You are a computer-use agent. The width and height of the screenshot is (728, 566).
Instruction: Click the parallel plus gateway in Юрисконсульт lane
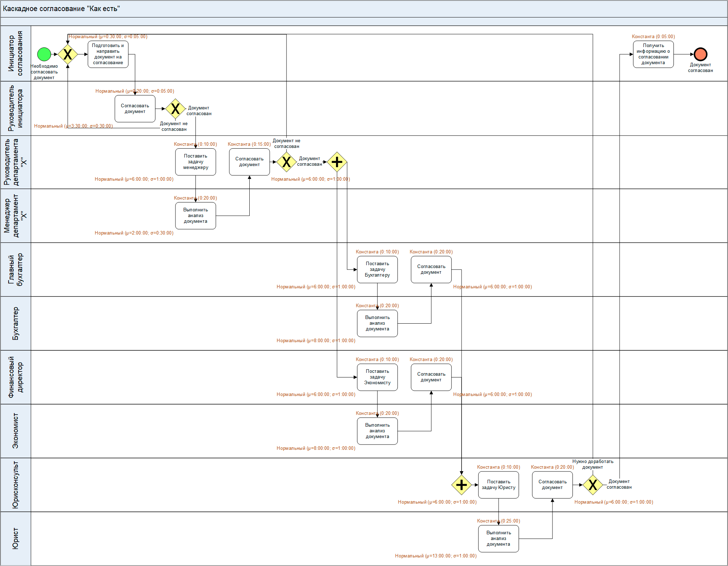tap(461, 485)
